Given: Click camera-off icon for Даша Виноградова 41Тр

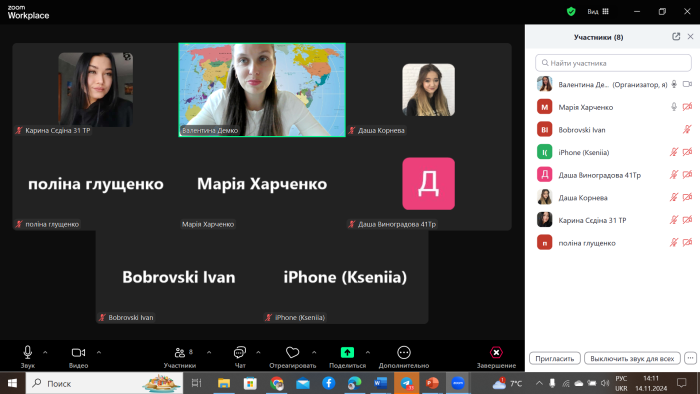Looking at the screenshot, I should pos(687,174).
